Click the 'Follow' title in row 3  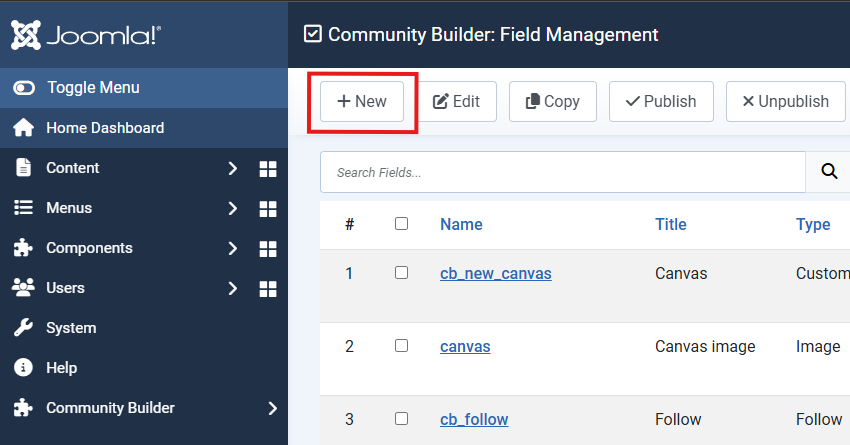point(678,420)
